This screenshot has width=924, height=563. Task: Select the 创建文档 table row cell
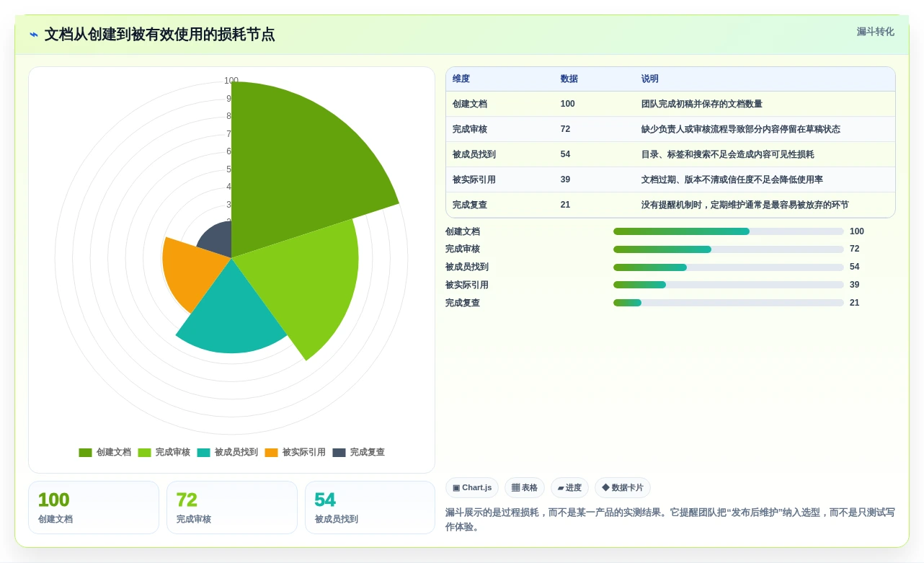(470, 104)
